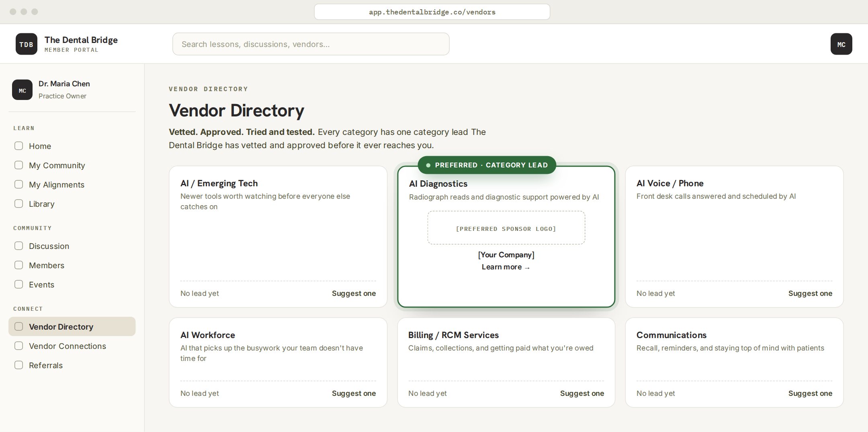Image resolution: width=868 pixels, height=432 pixels.
Task: Click the Billing / RCM Services heading
Action: (453, 335)
